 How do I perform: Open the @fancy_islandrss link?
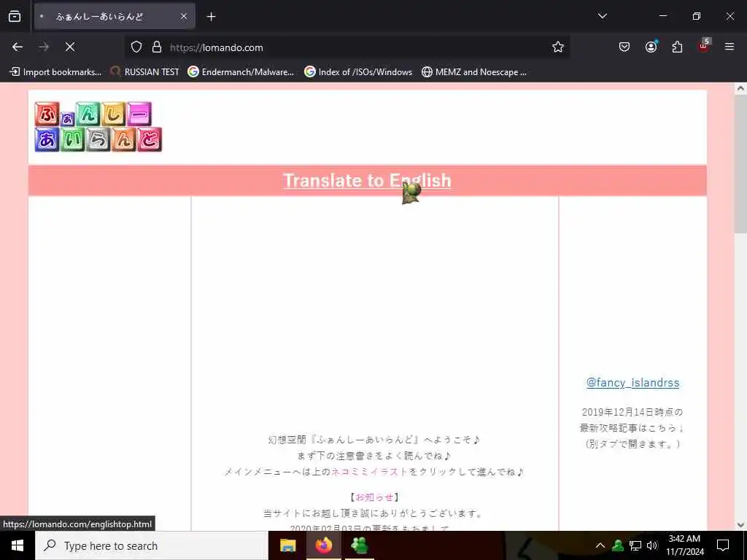pos(632,382)
